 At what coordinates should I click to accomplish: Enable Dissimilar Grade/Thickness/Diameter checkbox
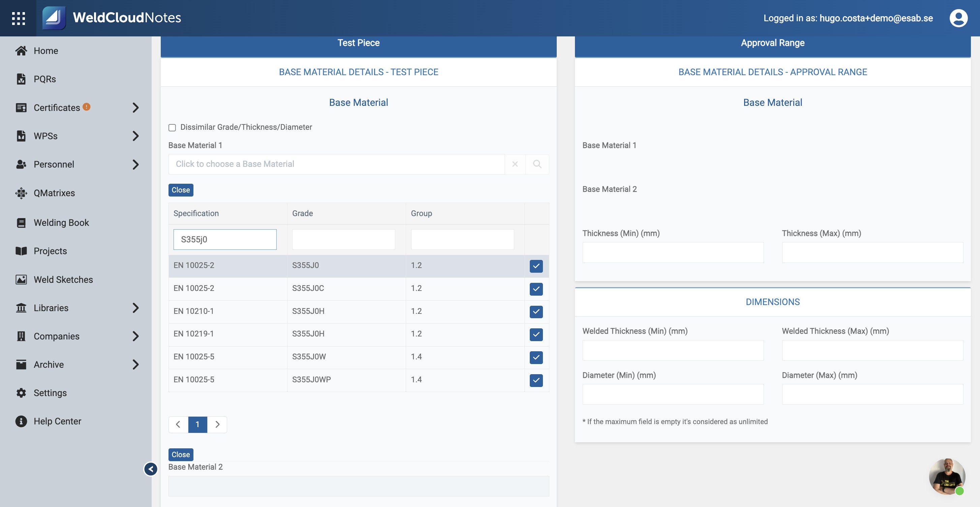[x=172, y=127]
